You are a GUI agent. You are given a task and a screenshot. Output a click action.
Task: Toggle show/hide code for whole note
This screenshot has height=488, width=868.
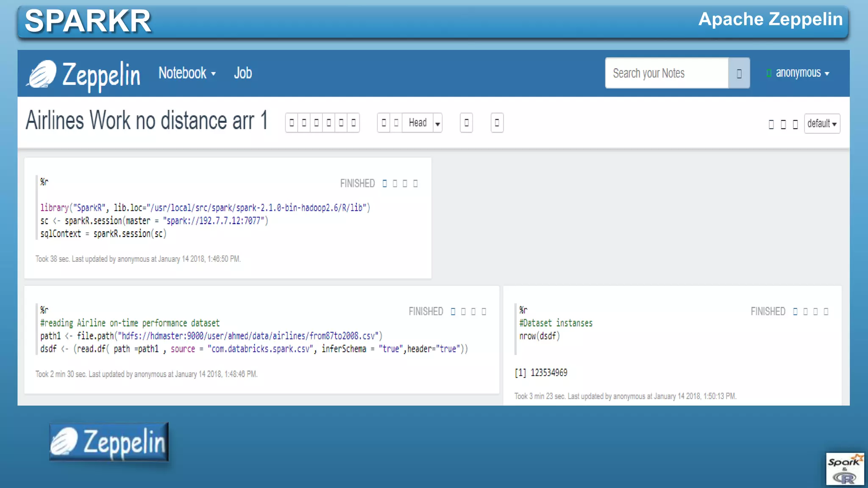304,123
